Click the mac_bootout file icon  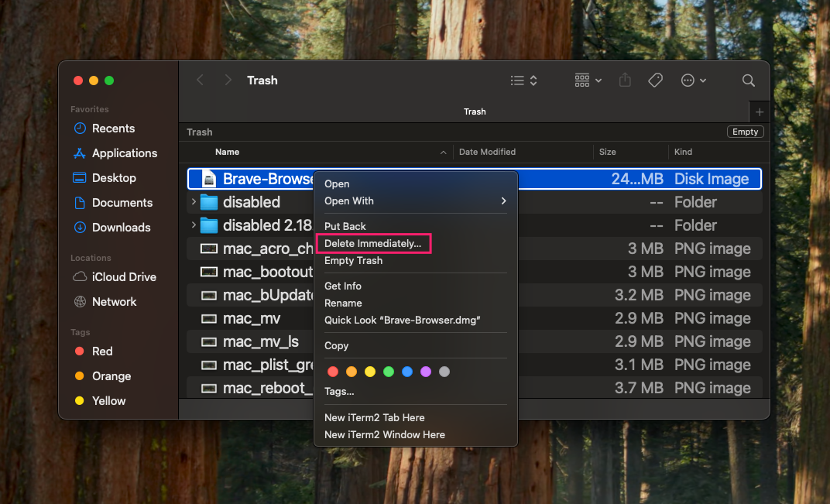coord(209,272)
